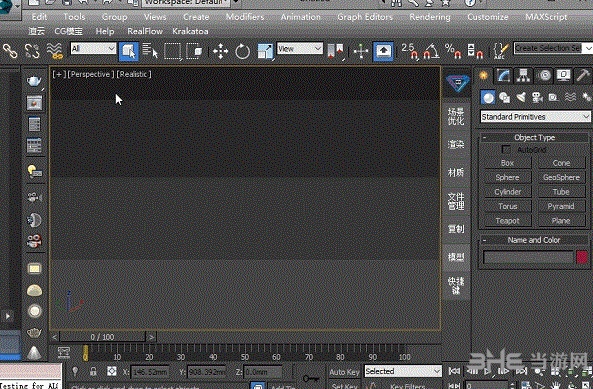593x389 pixels.
Task: Click the time slider 0 / 100
Action: (102, 337)
